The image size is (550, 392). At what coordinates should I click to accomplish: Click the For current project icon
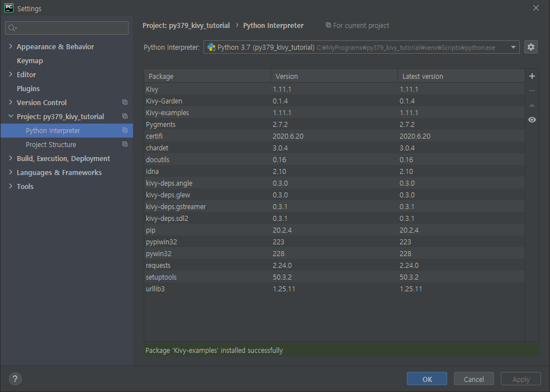coord(328,25)
